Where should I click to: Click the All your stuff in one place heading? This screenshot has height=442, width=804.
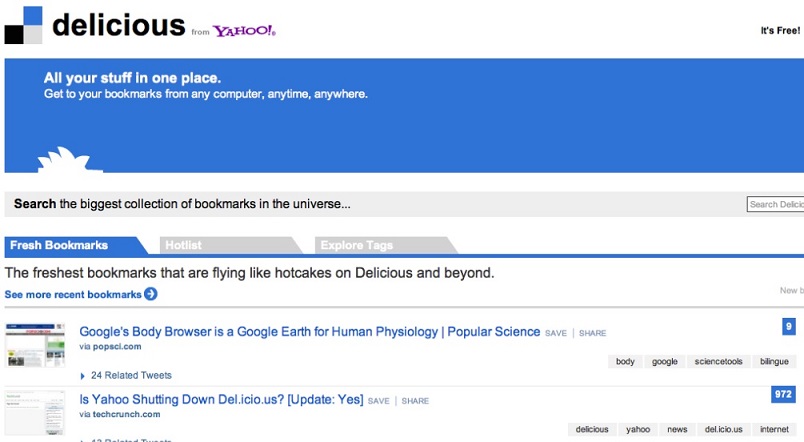(x=132, y=78)
